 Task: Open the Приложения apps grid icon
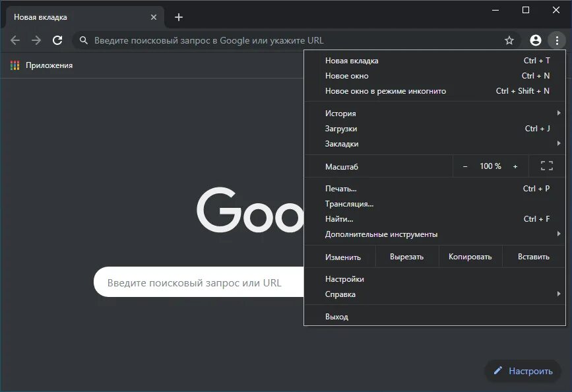tap(15, 65)
